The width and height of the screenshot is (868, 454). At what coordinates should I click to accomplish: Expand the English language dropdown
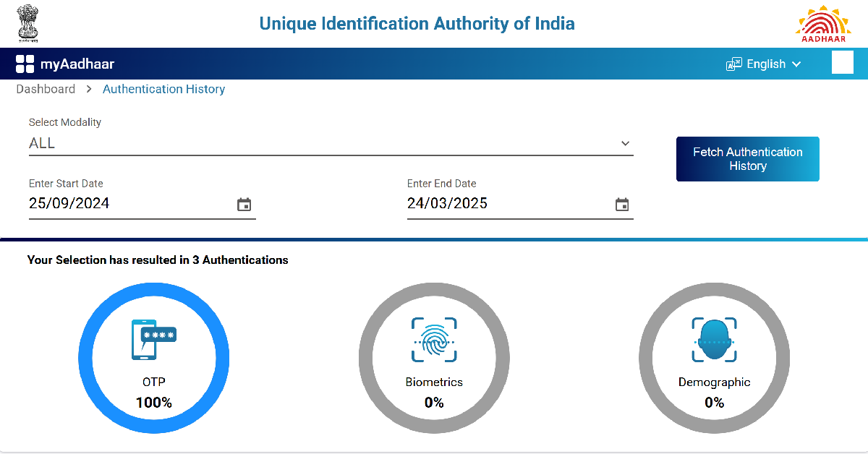click(764, 64)
